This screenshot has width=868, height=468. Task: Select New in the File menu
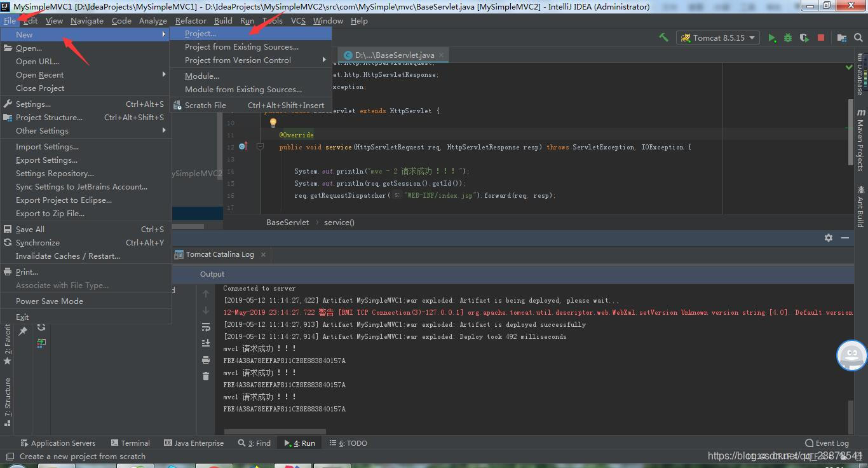point(86,34)
